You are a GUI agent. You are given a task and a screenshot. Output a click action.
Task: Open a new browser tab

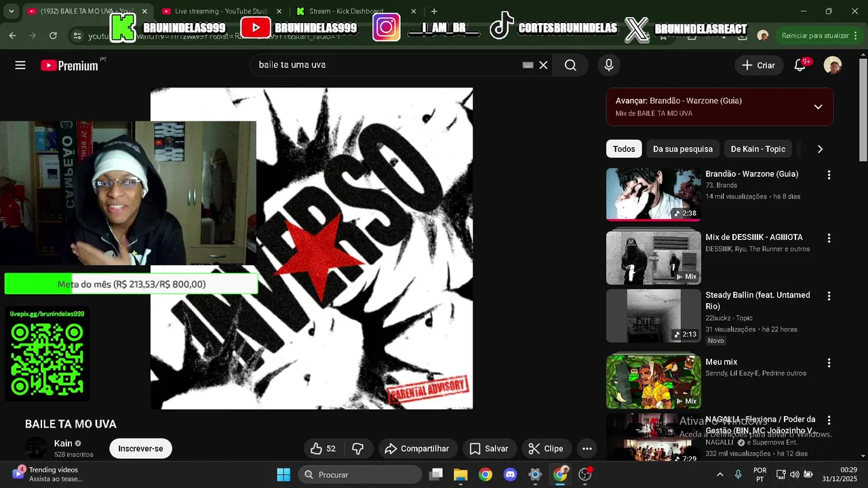click(434, 12)
